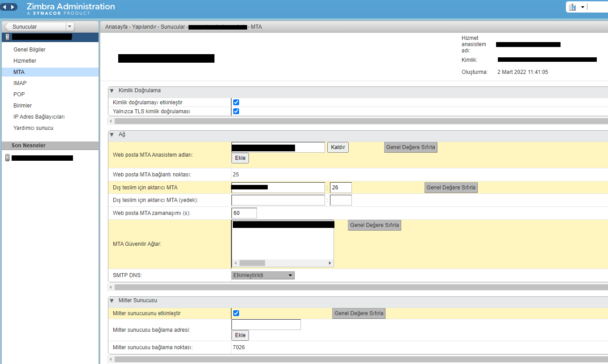Click Kaldır next to MTA hostname
This screenshot has width=608, height=364.
tap(338, 147)
